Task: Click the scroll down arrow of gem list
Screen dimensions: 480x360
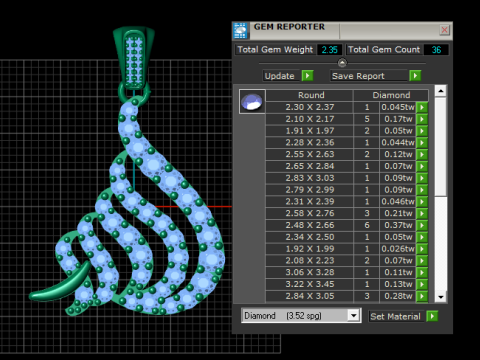Action: coord(441,297)
